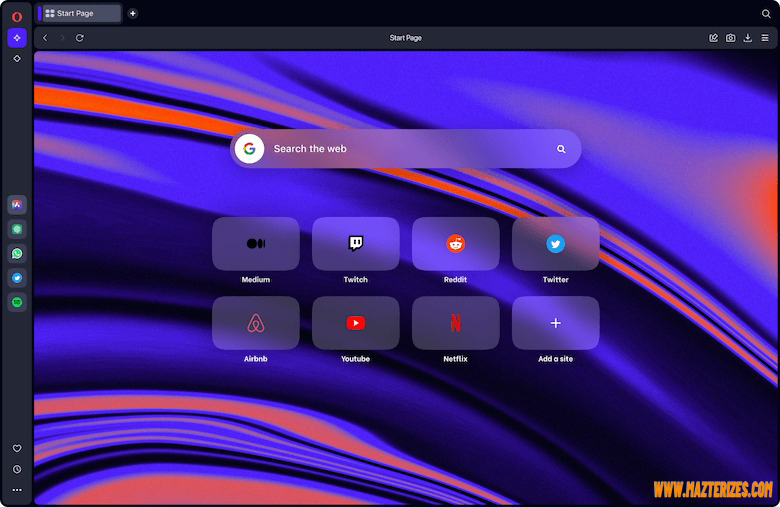This screenshot has height=507, width=780.
Task: Open Spotify in the sidebar
Action: 17,302
